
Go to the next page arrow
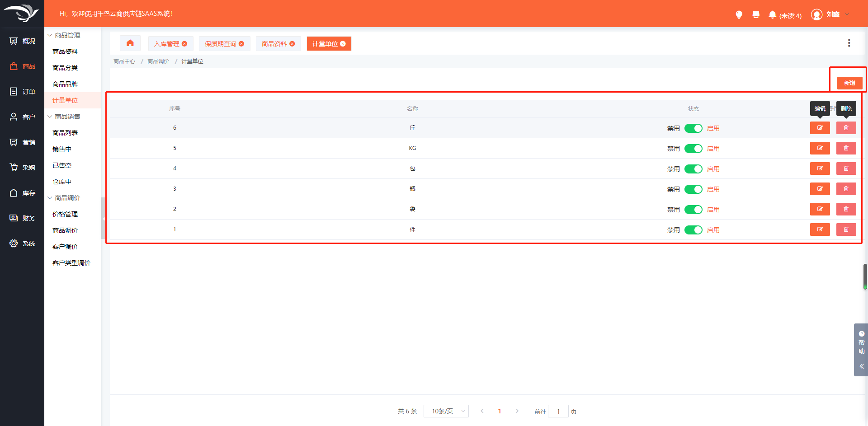click(517, 411)
